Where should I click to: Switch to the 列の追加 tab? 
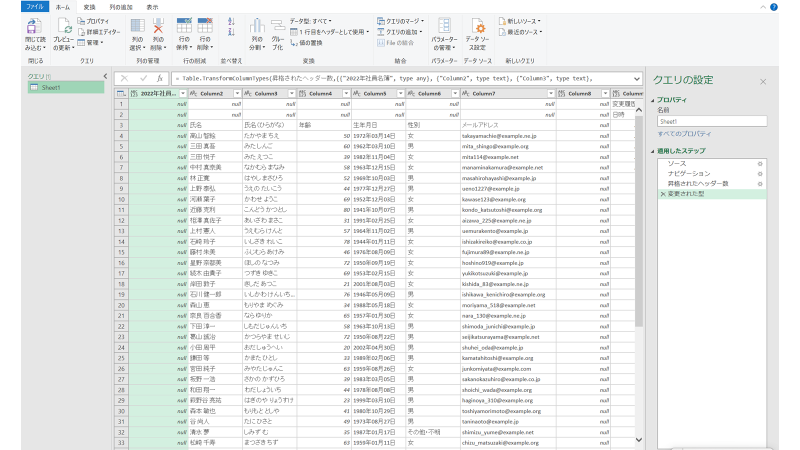point(121,7)
